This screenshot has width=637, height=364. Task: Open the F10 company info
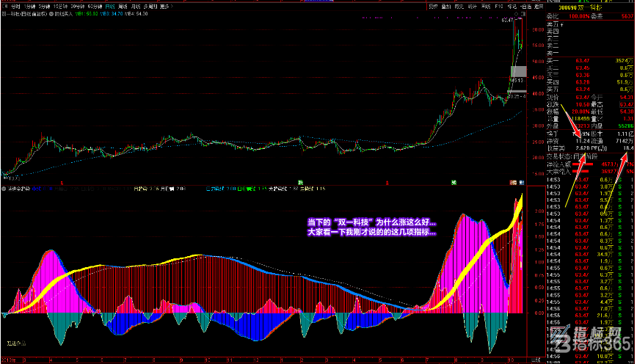coord(499,7)
